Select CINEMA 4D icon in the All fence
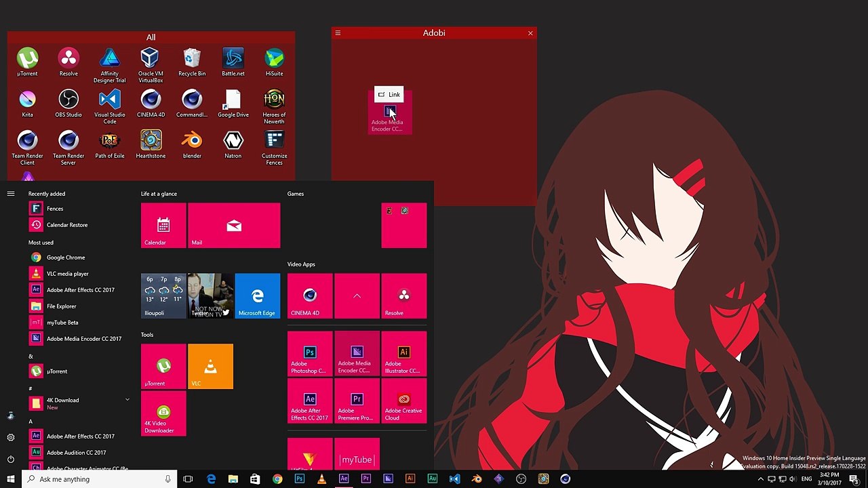Viewport: 868px width, 488px height. point(151,103)
